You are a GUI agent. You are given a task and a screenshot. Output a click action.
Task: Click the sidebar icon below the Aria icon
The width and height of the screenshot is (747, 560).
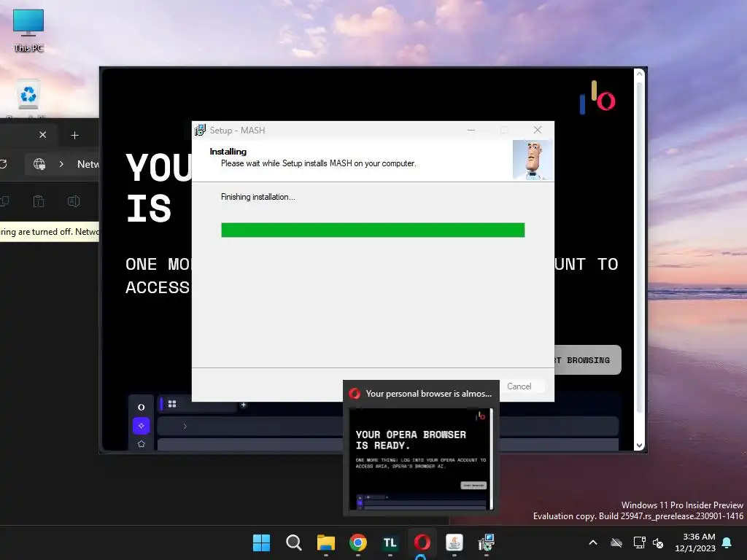pos(141,444)
